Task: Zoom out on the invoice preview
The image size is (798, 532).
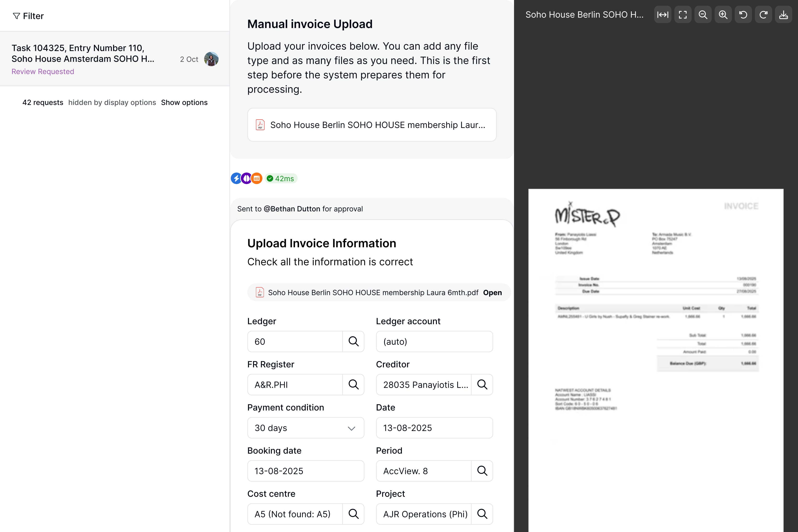Action: click(703, 15)
